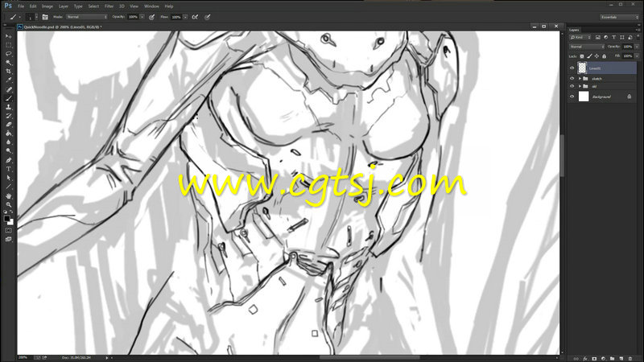Toggle the Brush panel

[45, 17]
